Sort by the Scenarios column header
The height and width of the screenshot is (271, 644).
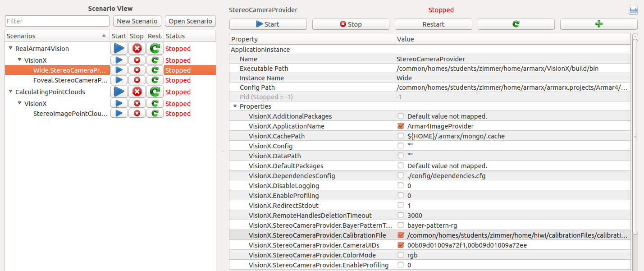(x=57, y=36)
